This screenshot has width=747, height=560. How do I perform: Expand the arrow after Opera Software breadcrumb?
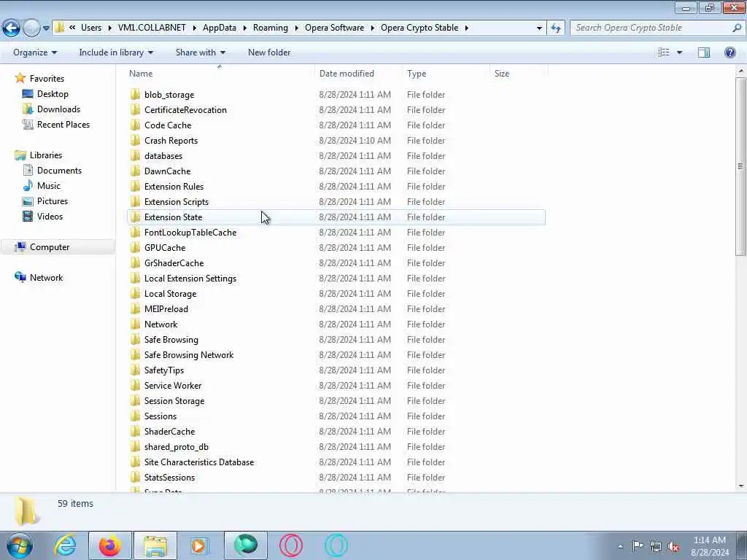[x=373, y=28]
